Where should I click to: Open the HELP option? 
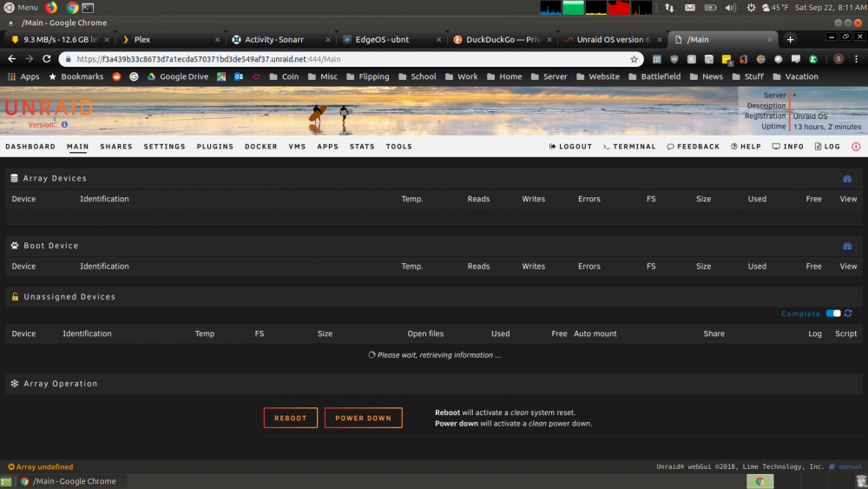pos(746,147)
